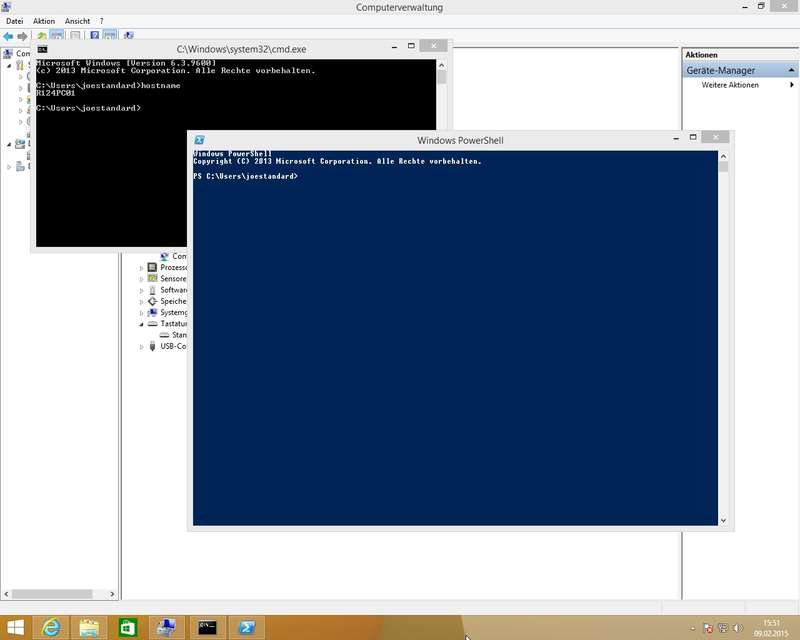
Task: Open the Datei menu
Action: click(15, 21)
